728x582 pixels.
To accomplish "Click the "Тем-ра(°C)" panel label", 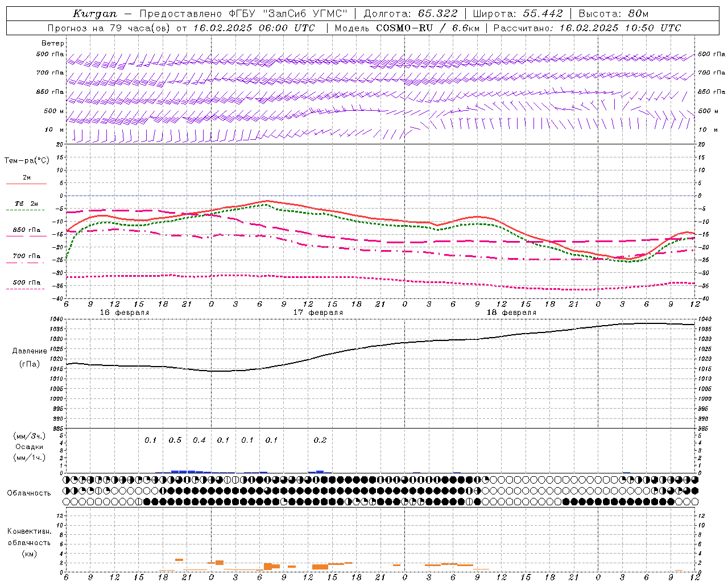I will click(27, 161).
